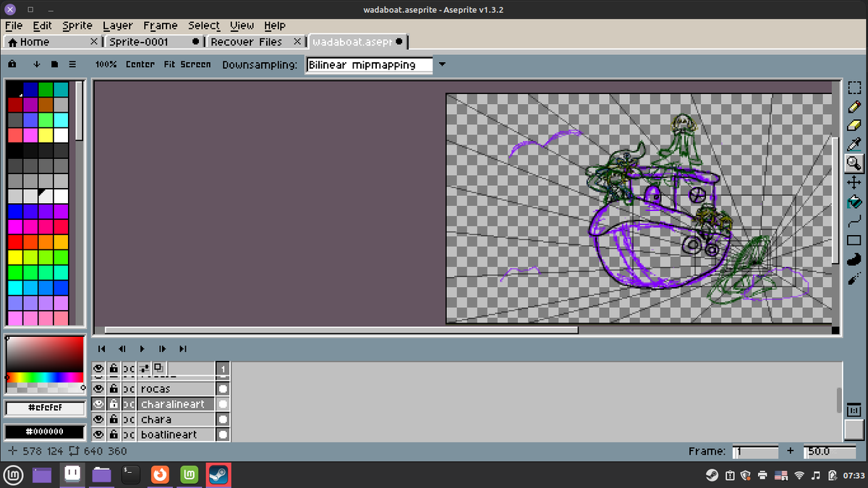The image size is (868, 488).
Task: Play the animation
Action: [x=142, y=348]
